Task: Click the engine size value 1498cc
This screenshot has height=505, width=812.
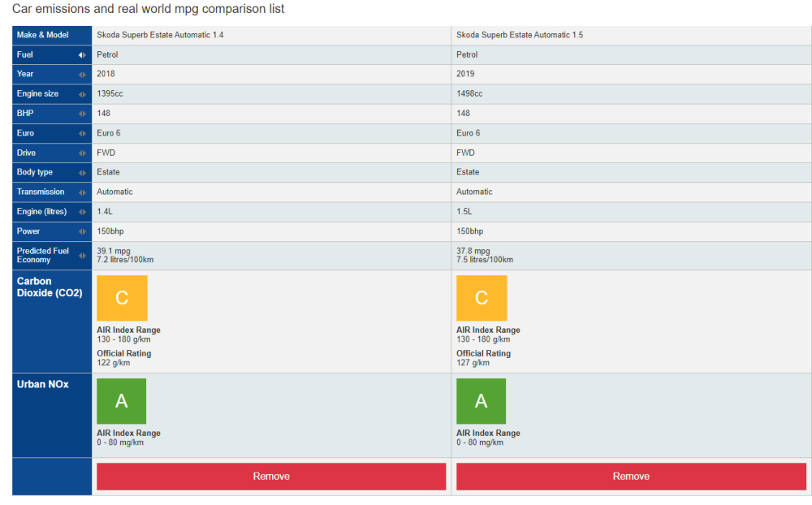Action: 469,93
